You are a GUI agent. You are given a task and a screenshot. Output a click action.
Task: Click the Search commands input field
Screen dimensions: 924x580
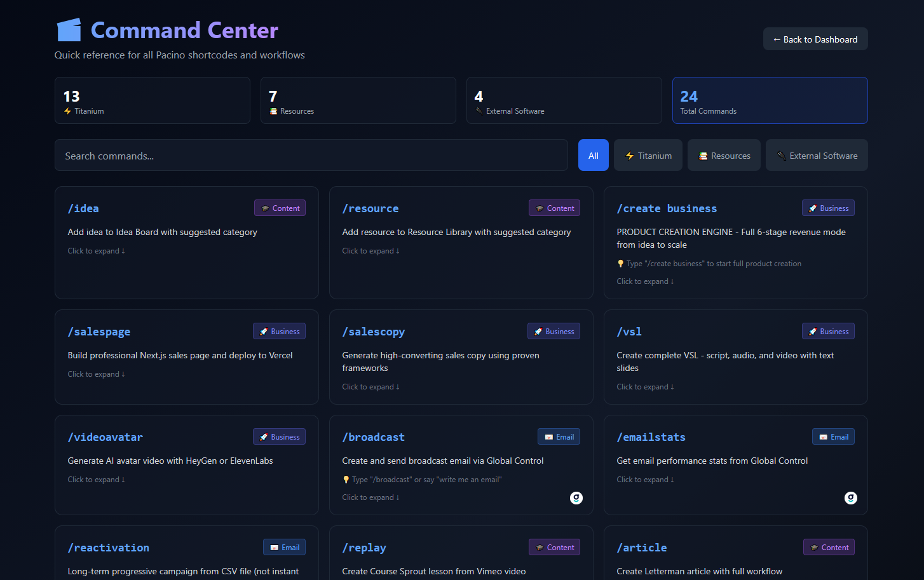(311, 156)
